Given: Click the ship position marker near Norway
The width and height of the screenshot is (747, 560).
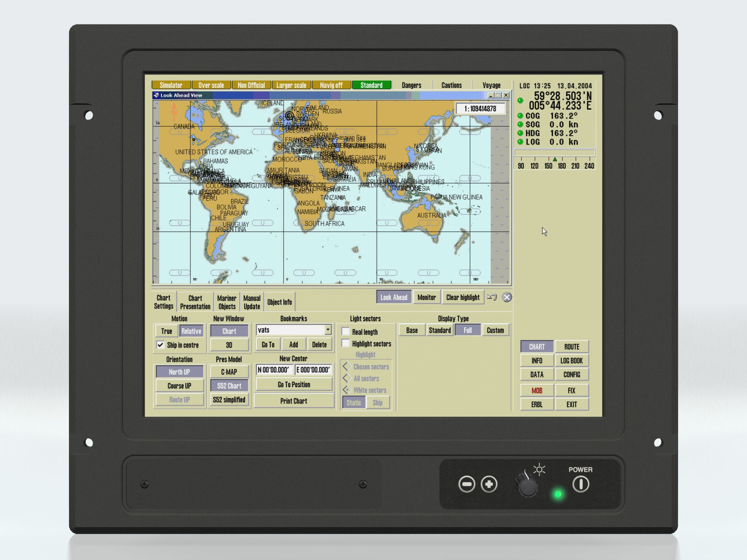Looking at the screenshot, I should 290,116.
